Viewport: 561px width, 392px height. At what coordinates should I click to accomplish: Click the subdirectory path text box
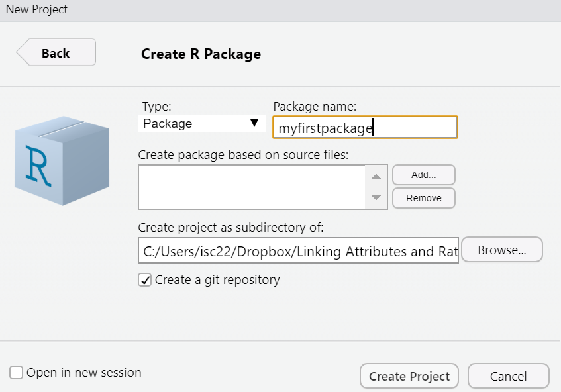pos(298,251)
